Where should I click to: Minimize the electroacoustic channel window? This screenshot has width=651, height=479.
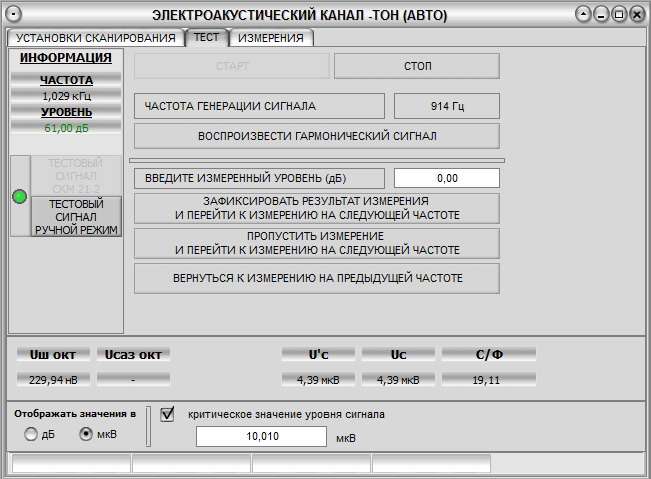pyautogui.click(x=602, y=14)
